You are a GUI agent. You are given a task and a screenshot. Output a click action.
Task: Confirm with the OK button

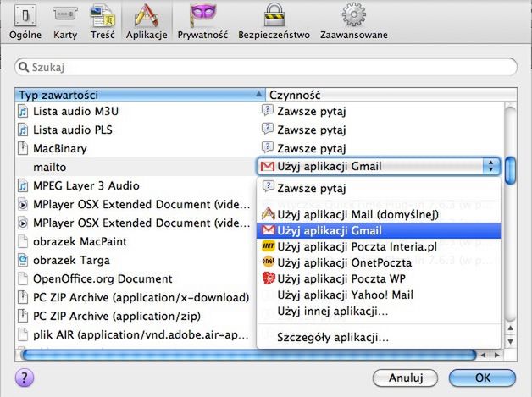[x=482, y=378]
